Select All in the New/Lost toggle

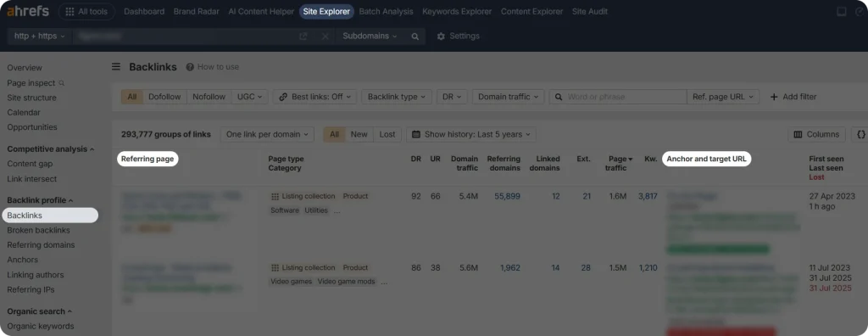coord(334,134)
